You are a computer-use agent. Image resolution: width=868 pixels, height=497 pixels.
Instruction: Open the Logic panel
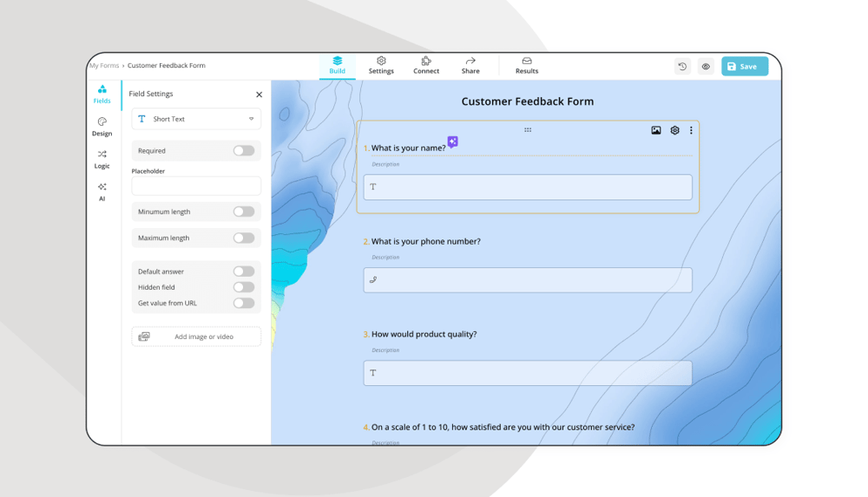(x=102, y=159)
